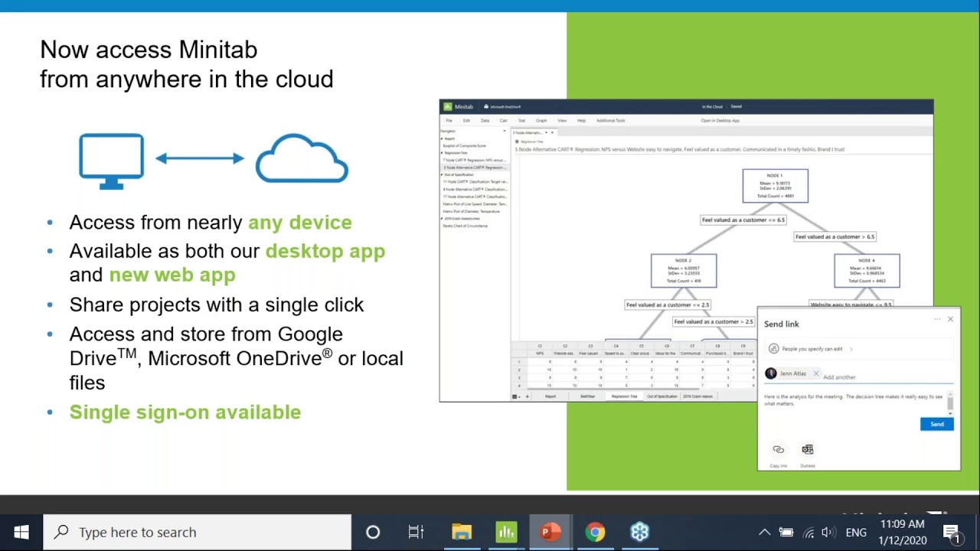
Task: Open the View menu in Minitab
Action: click(x=562, y=121)
